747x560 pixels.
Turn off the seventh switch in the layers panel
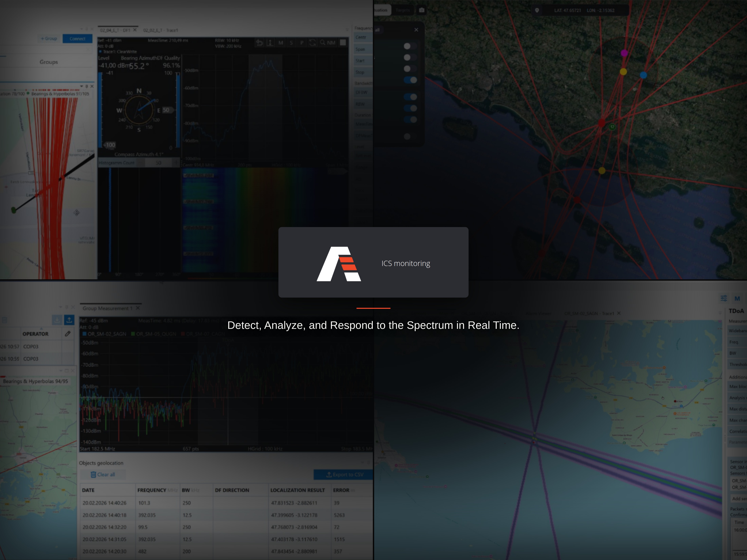tap(410, 119)
